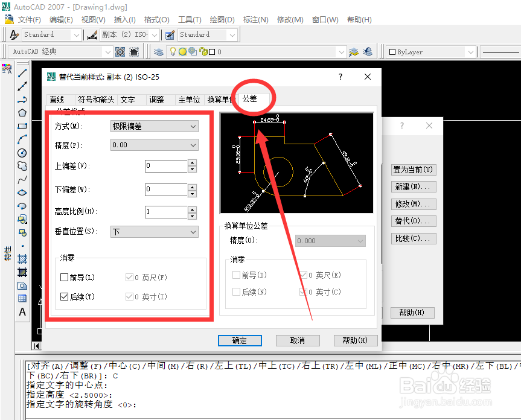This screenshot has height=420, width=521.
Task: Select the Point tool
Action: click(22, 246)
